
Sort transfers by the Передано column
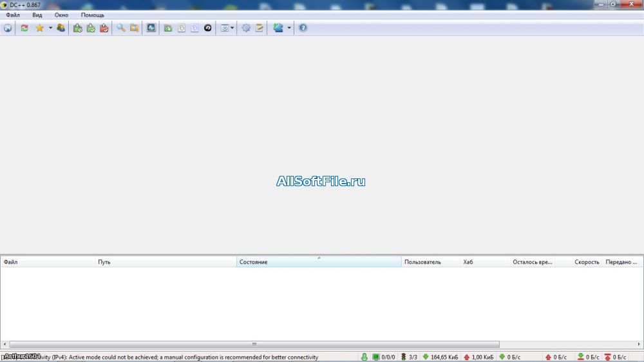point(621,262)
